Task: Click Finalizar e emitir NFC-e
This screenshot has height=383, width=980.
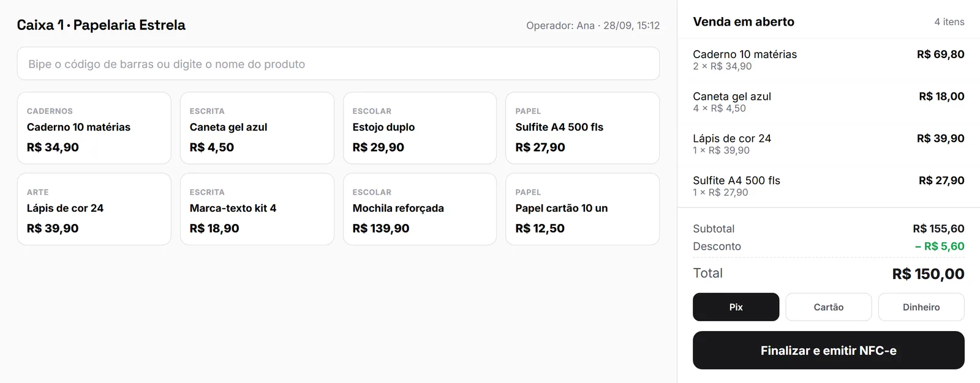Action: [829, 351]
